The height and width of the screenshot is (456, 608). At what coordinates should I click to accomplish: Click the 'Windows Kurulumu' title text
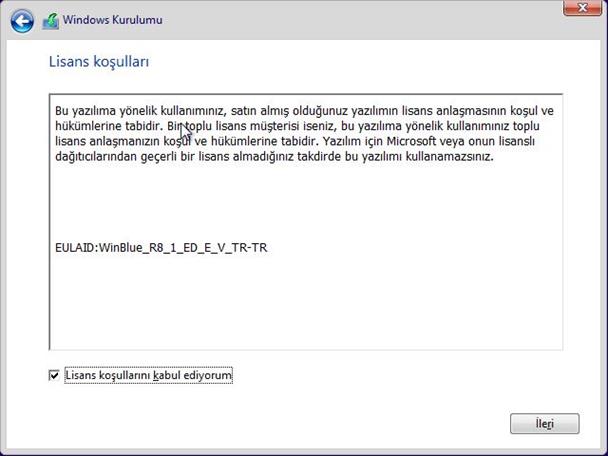[x=113, y=20]
